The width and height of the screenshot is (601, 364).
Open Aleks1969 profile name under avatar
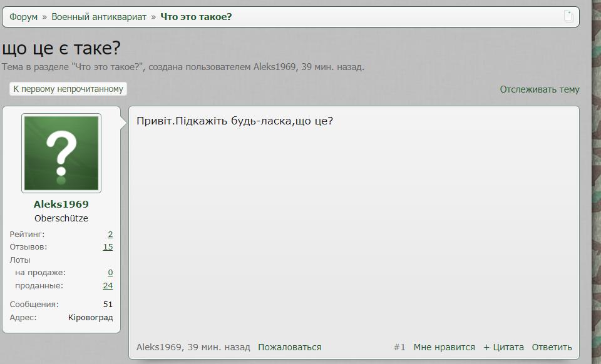click(x=61, y=204)
